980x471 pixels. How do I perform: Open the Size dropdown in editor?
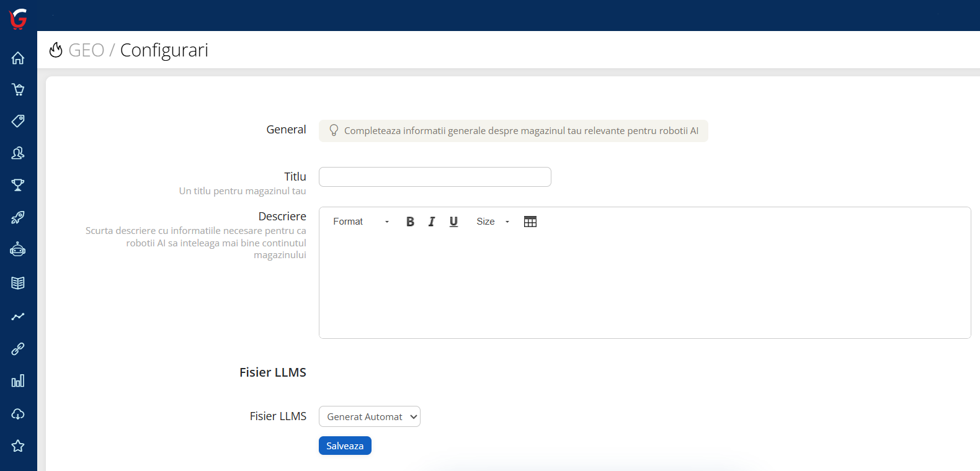coord(492,222)
